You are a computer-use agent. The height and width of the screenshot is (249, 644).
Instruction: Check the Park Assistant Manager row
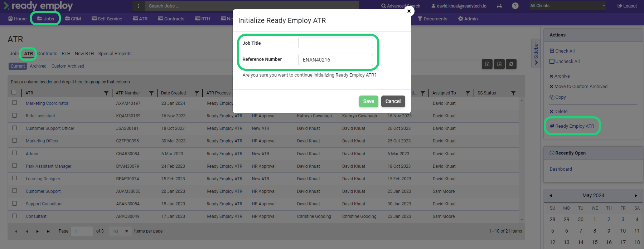point(15,165)
